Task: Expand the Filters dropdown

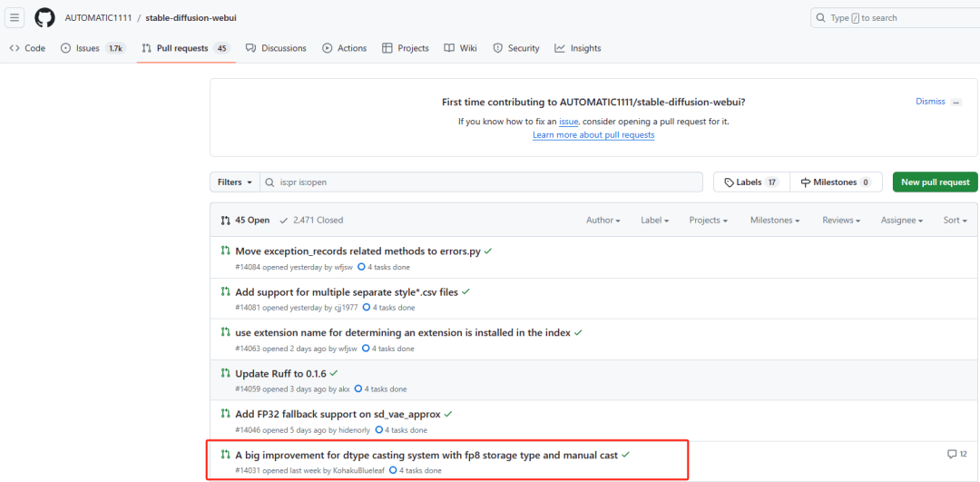Action: (x=234, y=182)
